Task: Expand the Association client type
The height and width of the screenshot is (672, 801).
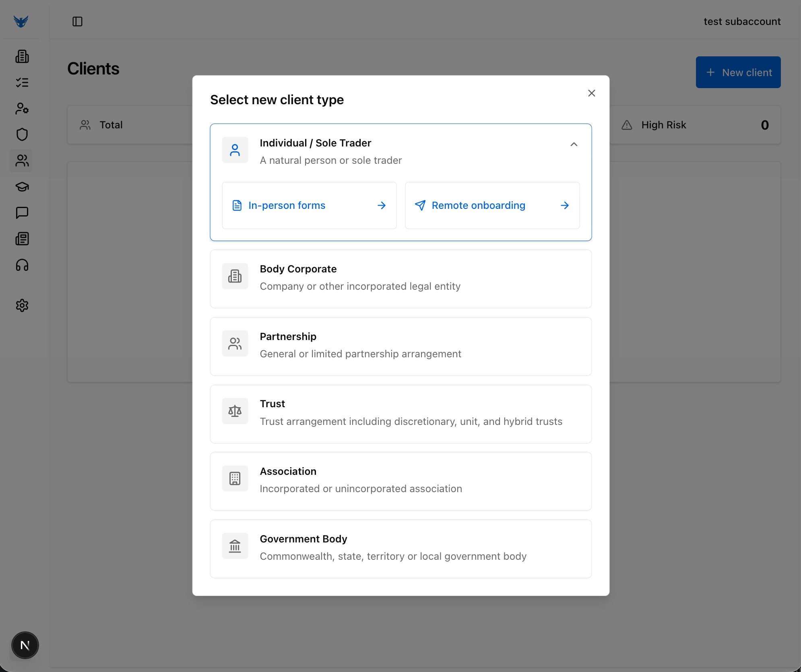Action: click(400, 481)
